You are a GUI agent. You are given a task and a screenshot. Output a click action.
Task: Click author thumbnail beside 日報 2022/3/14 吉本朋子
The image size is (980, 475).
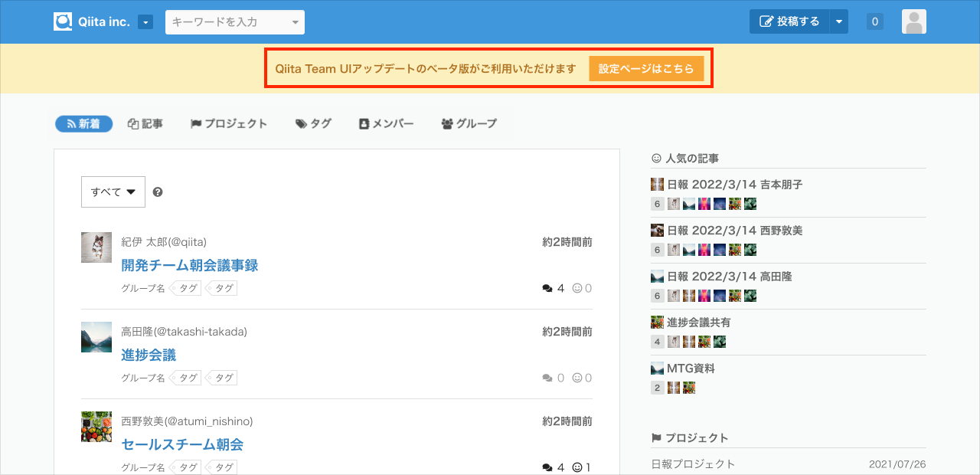(x=657, y=185)
